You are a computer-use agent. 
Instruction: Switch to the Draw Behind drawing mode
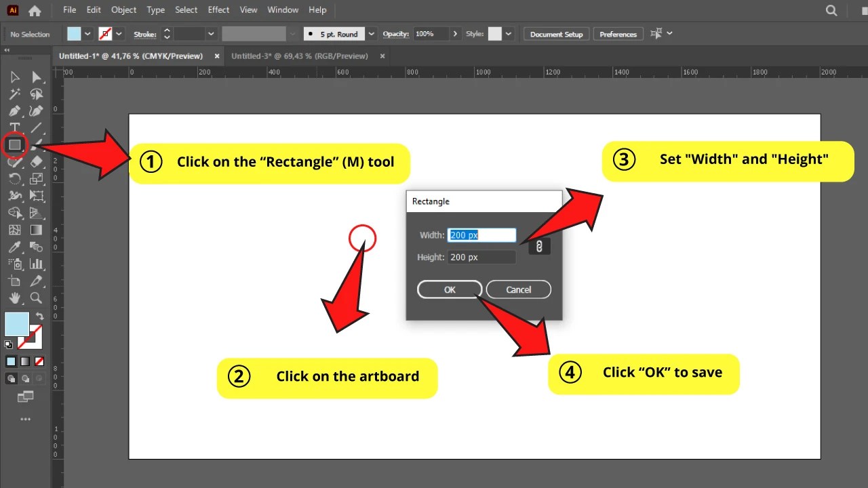click(25, 379)
